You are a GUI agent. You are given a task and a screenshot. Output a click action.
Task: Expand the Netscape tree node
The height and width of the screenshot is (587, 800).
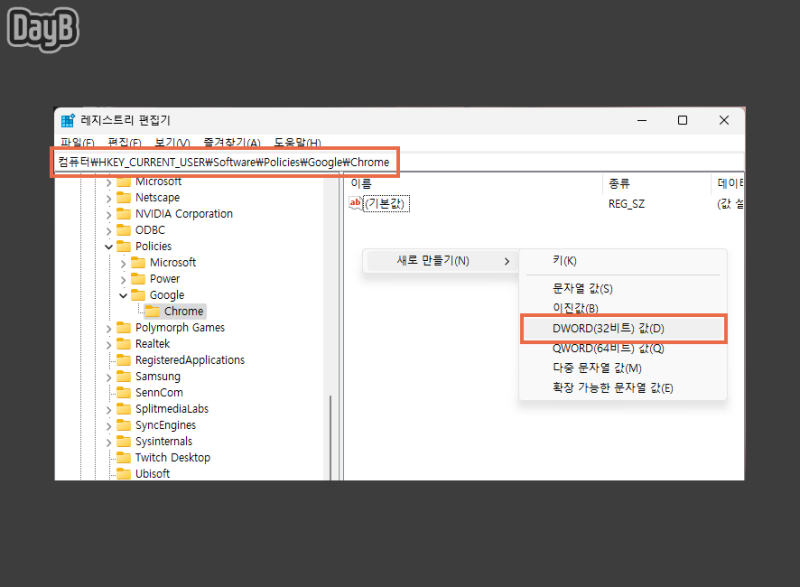click(109, 198)
